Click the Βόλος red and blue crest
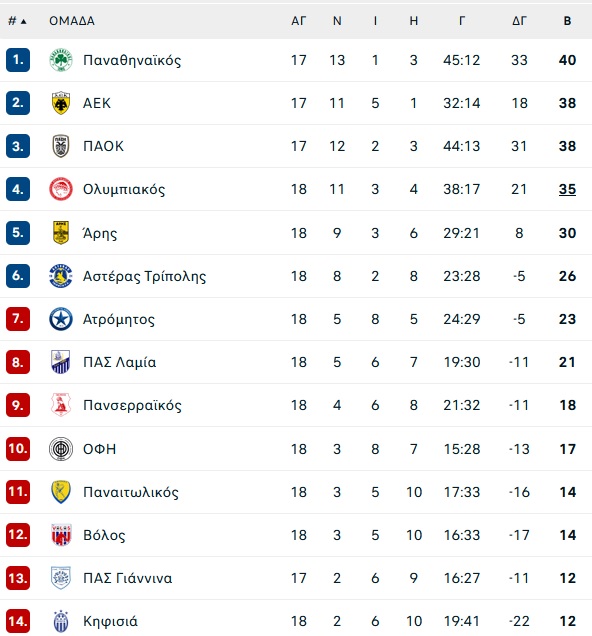This screenshot has height=636, width=592. pos(61,535)
